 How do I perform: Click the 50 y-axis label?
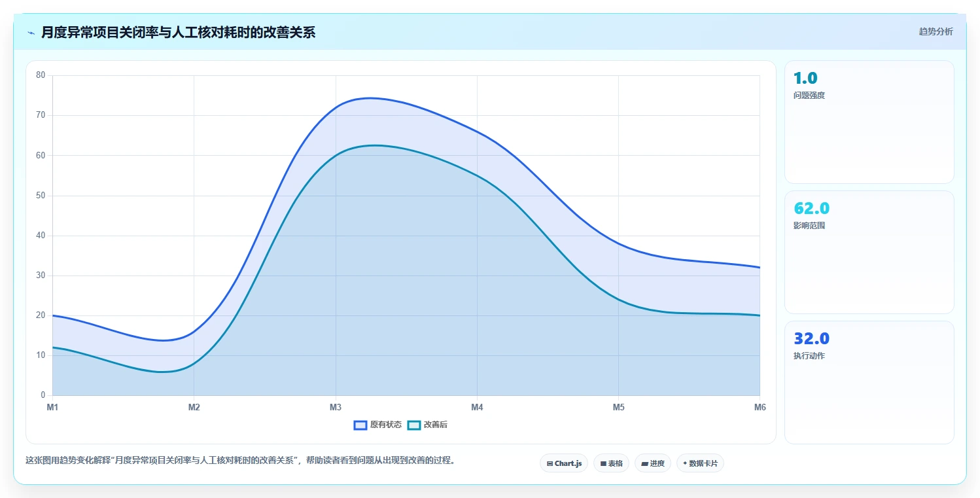click(41, 196)
